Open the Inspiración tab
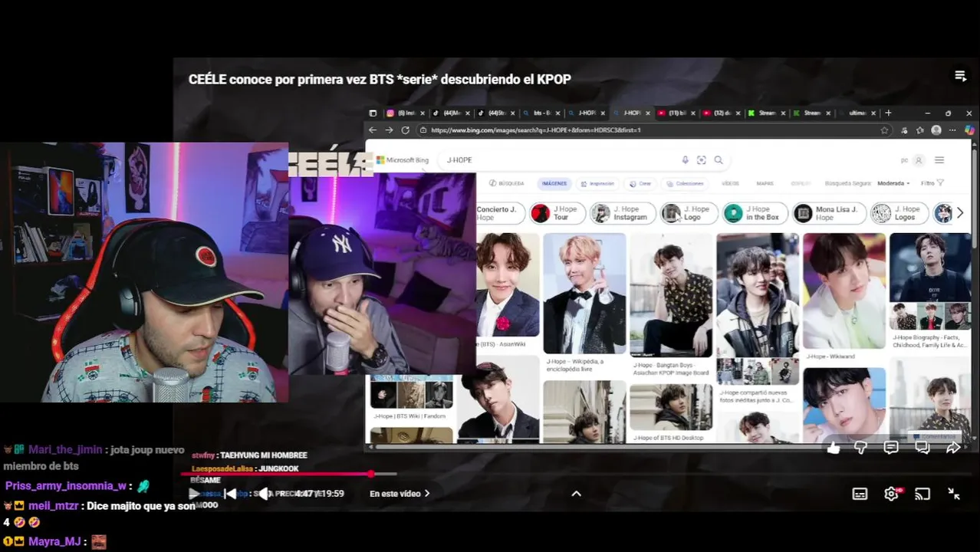The width and height of the screenshot is (980, 552). click(x=597, y=183)
